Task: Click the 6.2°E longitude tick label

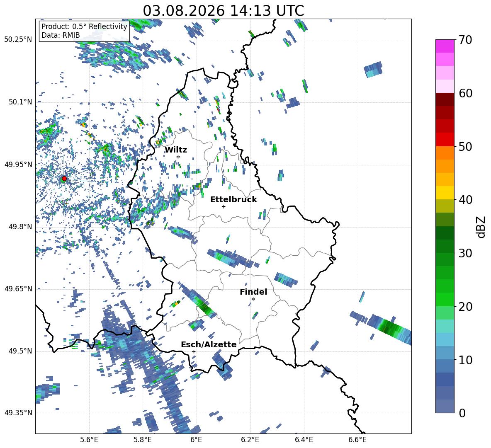Action: point(250,440)
